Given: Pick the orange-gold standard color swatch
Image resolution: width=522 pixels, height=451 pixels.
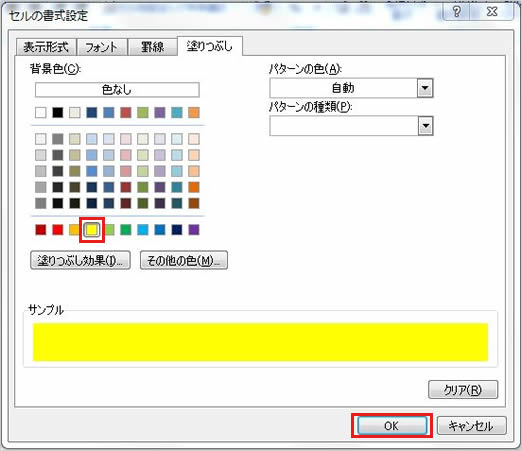Looking at the screenshot, I should [74, 230].
